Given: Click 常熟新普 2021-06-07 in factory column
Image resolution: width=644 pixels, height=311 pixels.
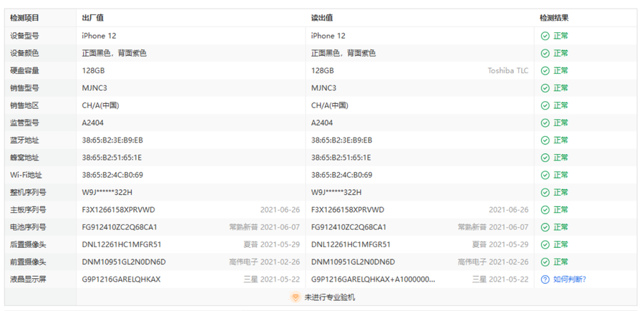Looking at the screenshot, I should pyautogui.click(x=265, y=227).
